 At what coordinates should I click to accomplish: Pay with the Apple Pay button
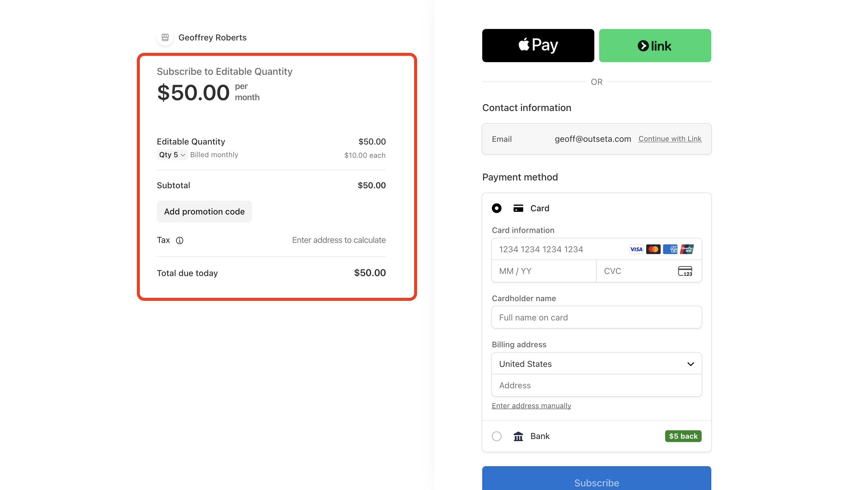(x=538, y=46)
